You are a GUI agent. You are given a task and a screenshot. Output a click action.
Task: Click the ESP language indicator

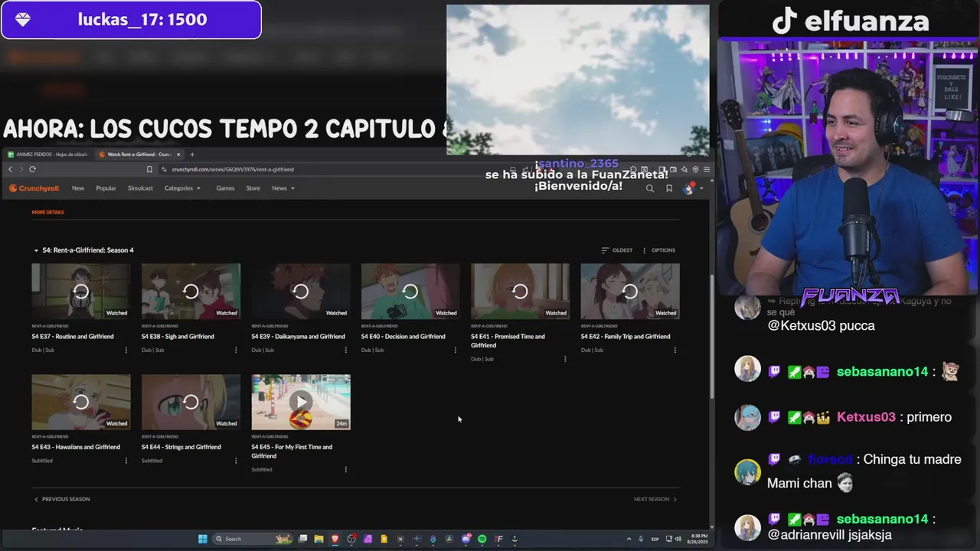(x=655, y=539)
